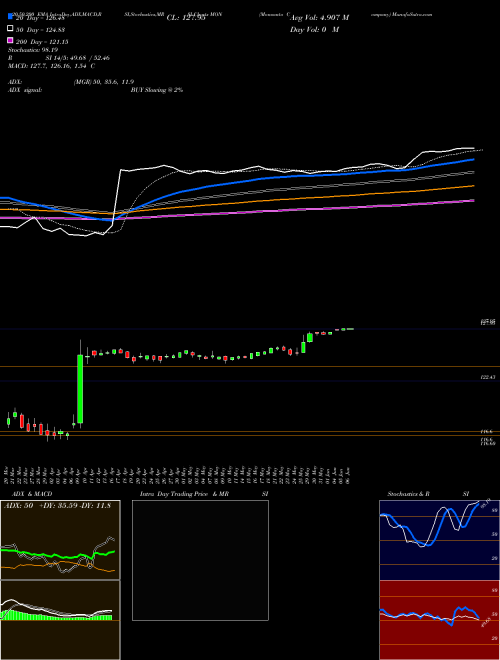This screenshot has height=660, width=500.
Task: Click the white 50 Day EMA legend swatch
Action: tap(10, 29)
